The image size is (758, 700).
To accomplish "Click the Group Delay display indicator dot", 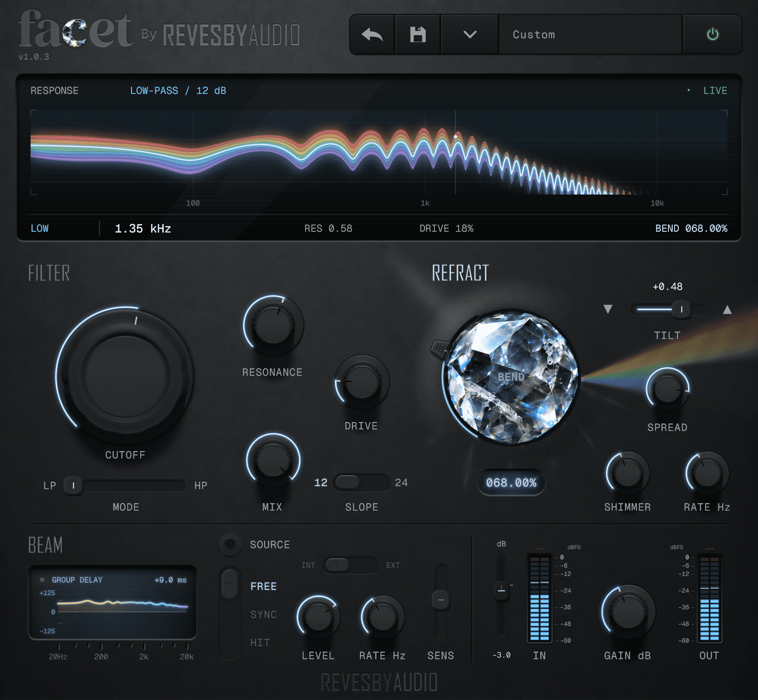I will (42, 580).
